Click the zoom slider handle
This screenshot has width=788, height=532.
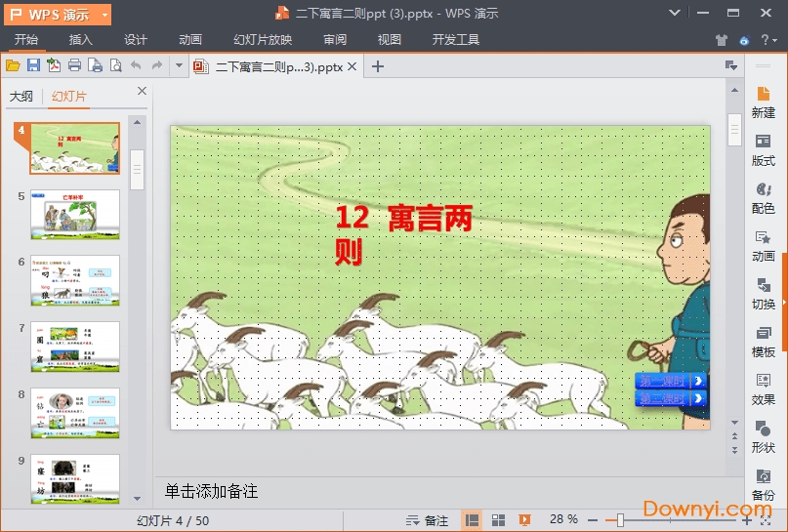pyautogui.click(x=620, y=520)
